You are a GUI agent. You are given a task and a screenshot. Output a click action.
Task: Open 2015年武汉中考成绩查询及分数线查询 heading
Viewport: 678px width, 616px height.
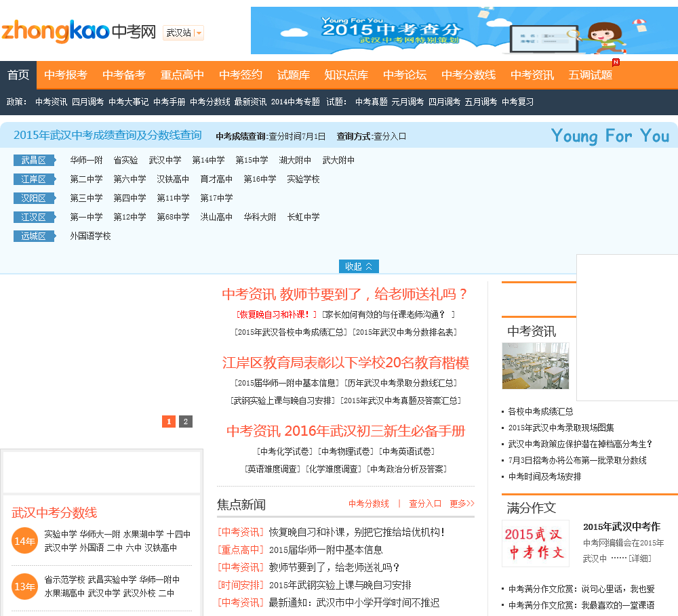pyautogui.click(x=108, y=136)
